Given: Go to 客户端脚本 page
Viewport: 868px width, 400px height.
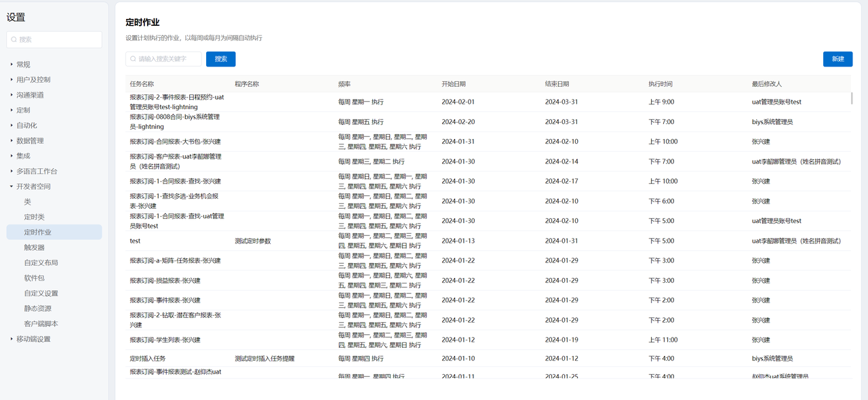Looking at the screenshot, I should 41,323.
